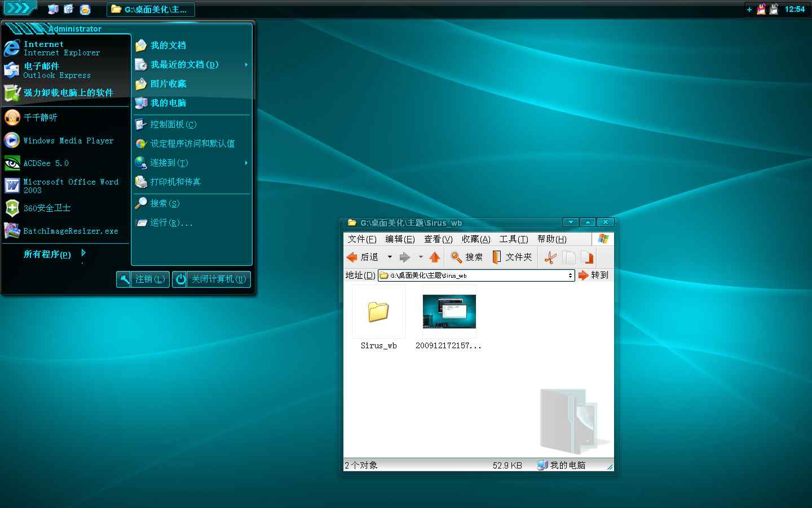
Task: Click the 12:54 system clock
Action: tap(795, 9)
